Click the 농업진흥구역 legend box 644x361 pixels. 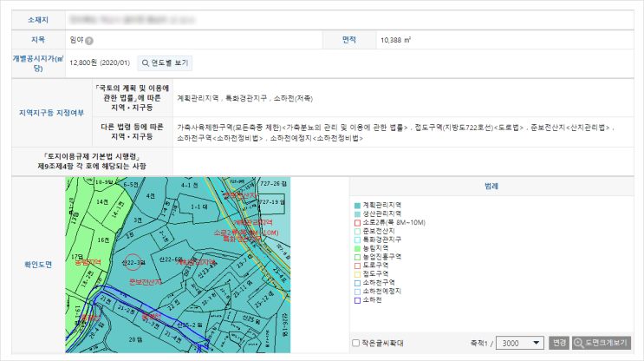click(x=357, y=257)
